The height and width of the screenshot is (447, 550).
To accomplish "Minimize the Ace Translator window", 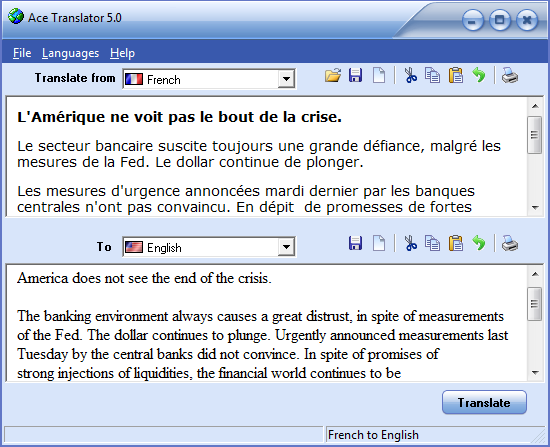I will coord(472,20).
